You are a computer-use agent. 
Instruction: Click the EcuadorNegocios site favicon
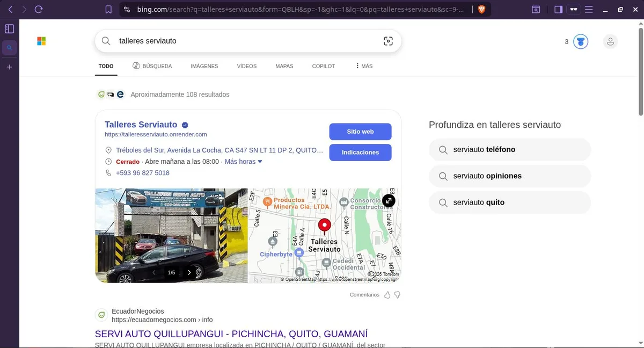101,315
